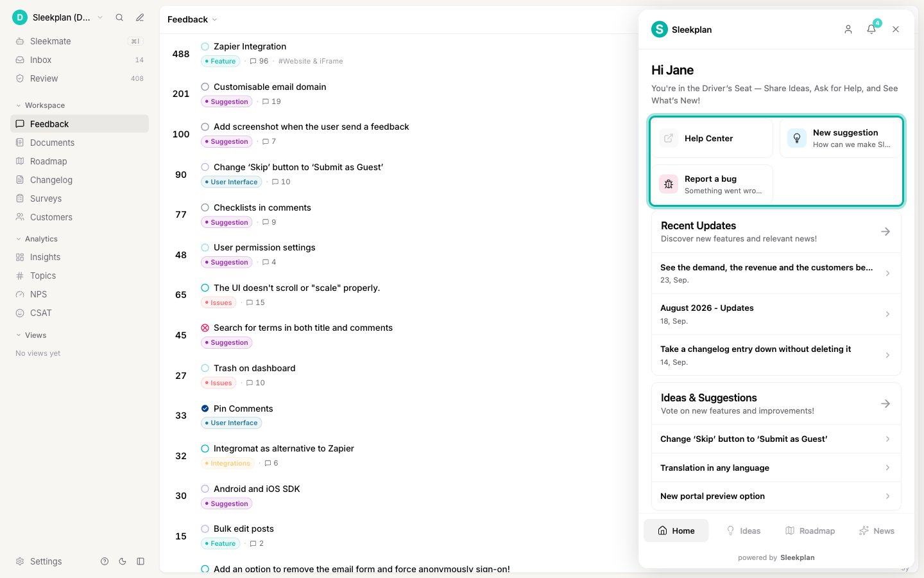This screenshot has height=578, width=924.
Task: Click the Help Center button
Action: 712,138
